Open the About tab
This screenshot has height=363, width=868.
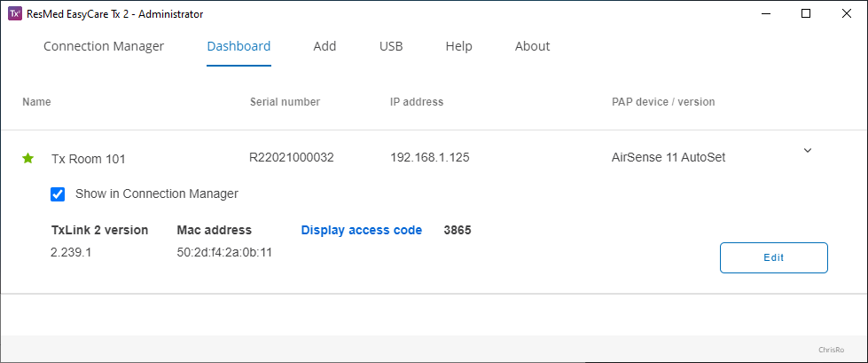coord(533,46)
